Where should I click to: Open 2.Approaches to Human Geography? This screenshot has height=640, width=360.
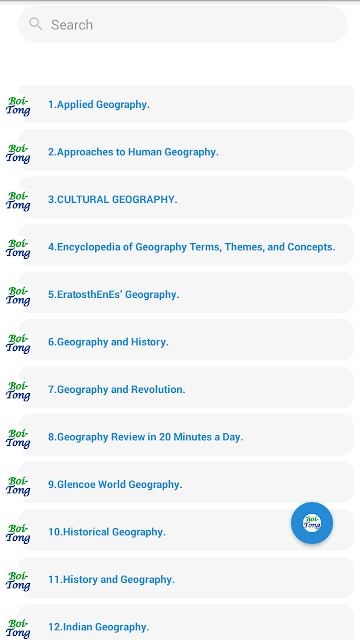point(186,150)
